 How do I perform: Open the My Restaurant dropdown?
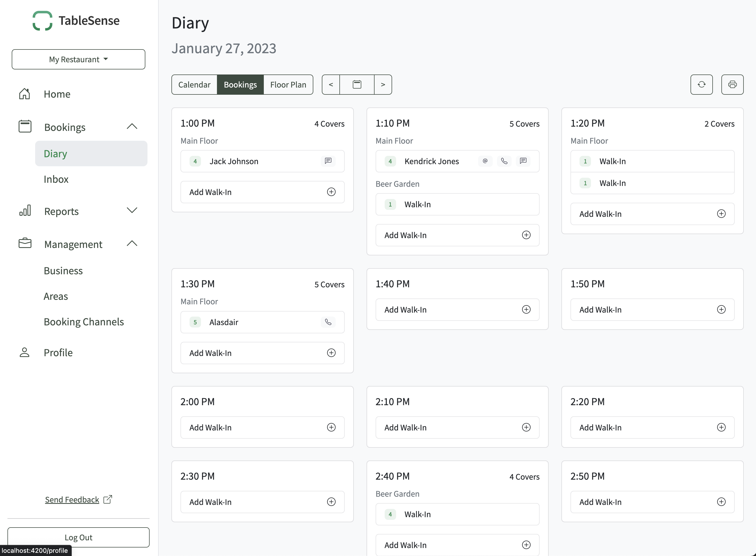[x=78, y=59]
